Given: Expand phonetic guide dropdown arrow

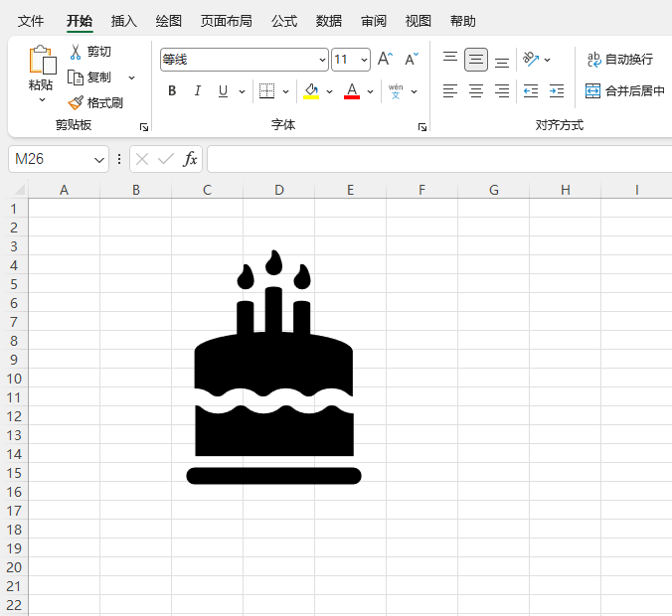Looking at the screenshot, I should (x=414, y=91).
